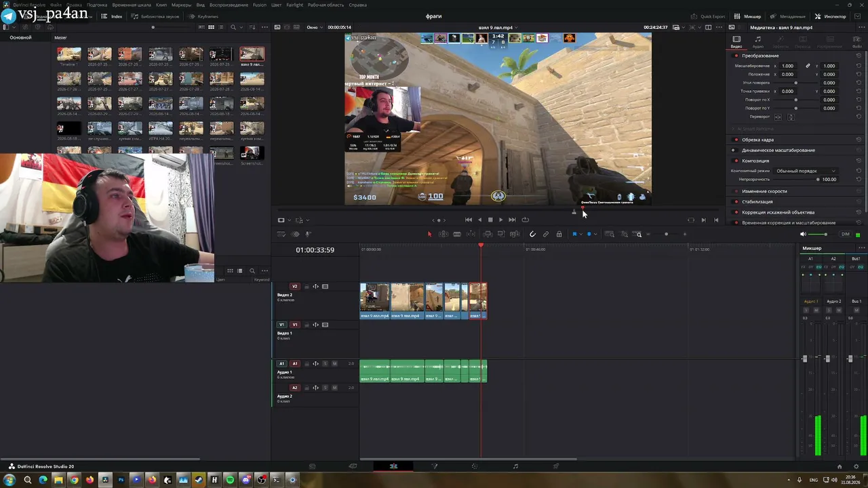Adjust the timeline zoom slider handle
Image resolution: width=868 pixels, height=488 pixels.
coord(666,235)
